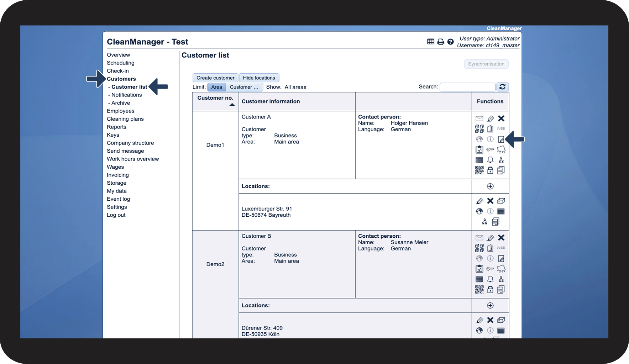Screen dimensions: 629x364
Task: Open Work hours overview in the sidebar
Action: coord(133,159)
